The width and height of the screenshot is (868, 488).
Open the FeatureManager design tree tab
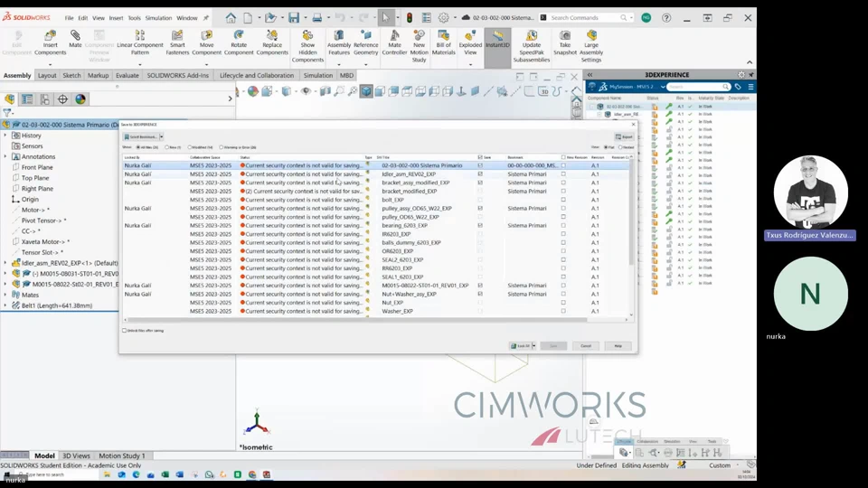point(9,99)
